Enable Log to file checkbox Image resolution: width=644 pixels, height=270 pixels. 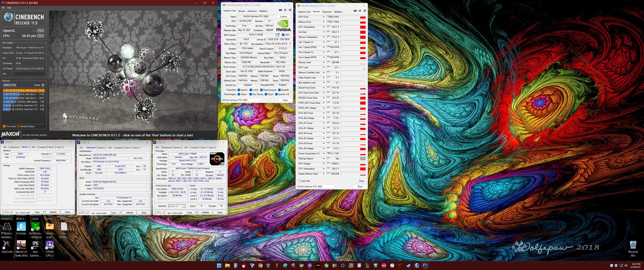[300, 181]
